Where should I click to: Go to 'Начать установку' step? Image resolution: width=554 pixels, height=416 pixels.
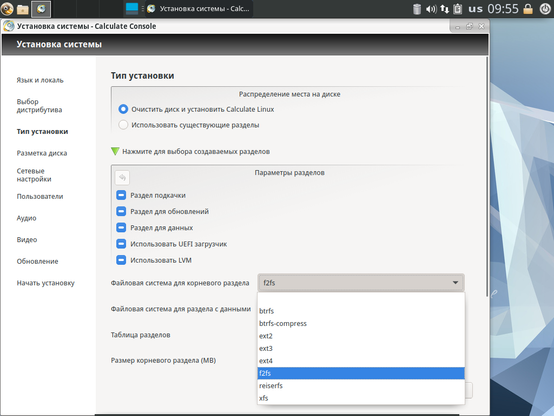[46, 283]
